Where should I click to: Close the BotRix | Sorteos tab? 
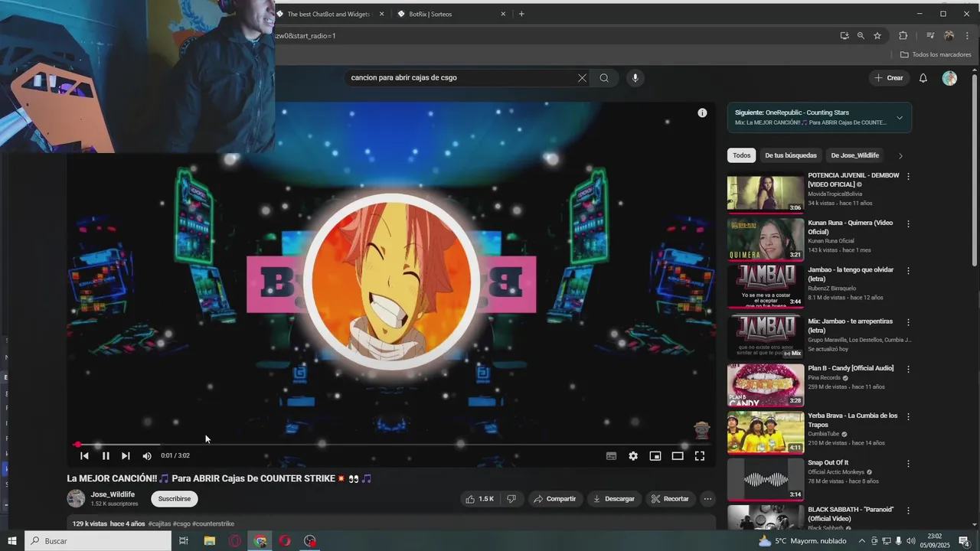tap(503, 14)
